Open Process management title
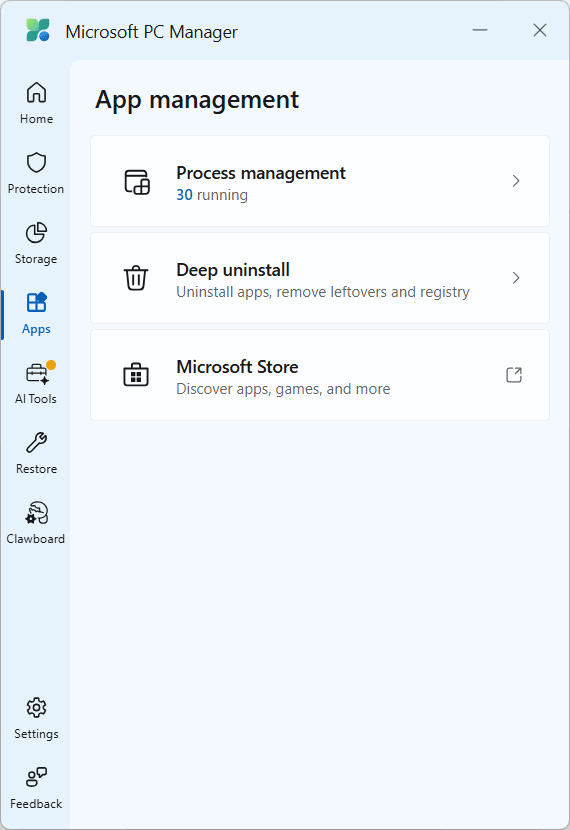The image size is (570, 830). (261, 173)
